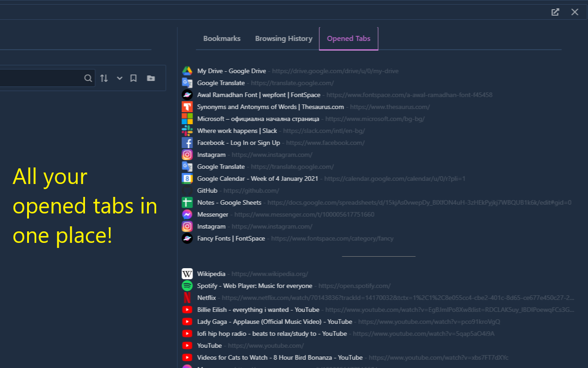Switch to the Browsing History tab
588x368 pixels.
pyautogui.click(x=284, y=39)
